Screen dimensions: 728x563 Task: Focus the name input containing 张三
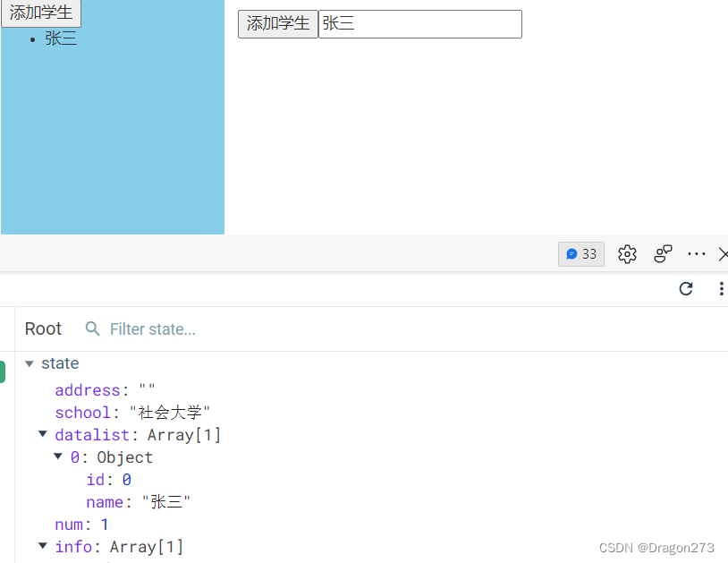(x=420, y=23)
